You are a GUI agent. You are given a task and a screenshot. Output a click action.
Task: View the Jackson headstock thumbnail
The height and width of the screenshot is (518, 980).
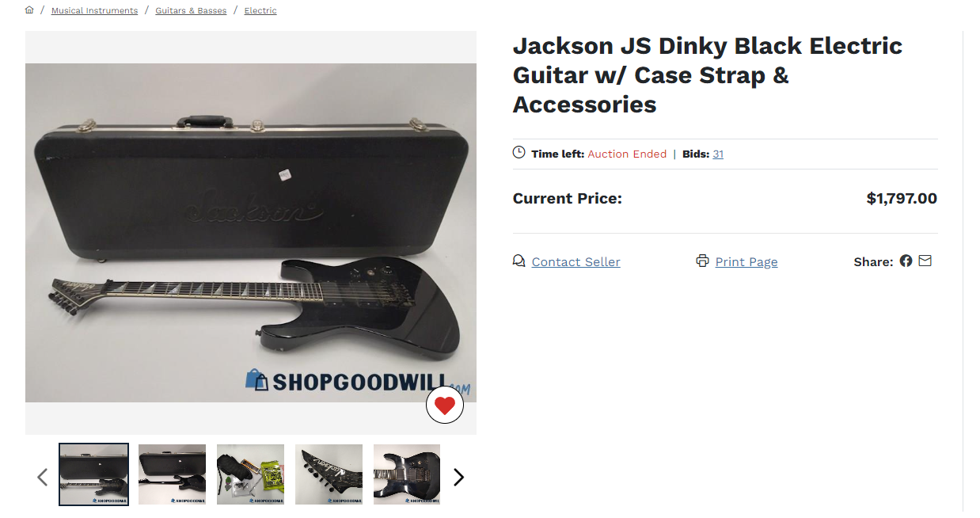click(x=329, y=474)
